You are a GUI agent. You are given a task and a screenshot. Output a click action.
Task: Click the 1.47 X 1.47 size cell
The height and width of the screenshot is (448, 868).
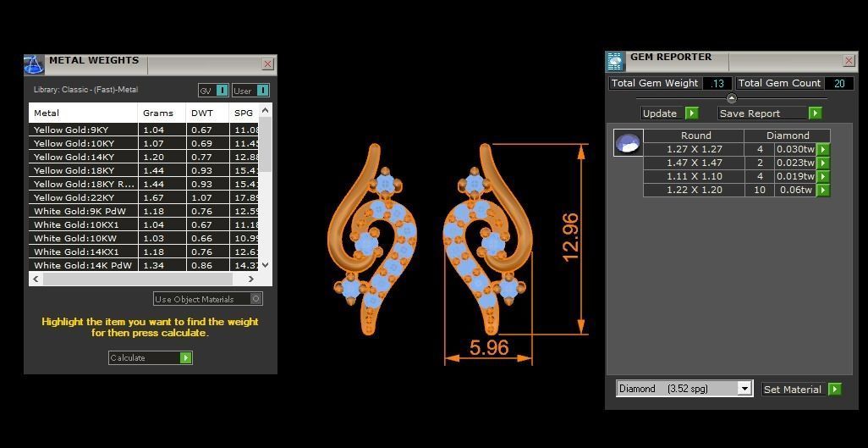coord(694,163)
